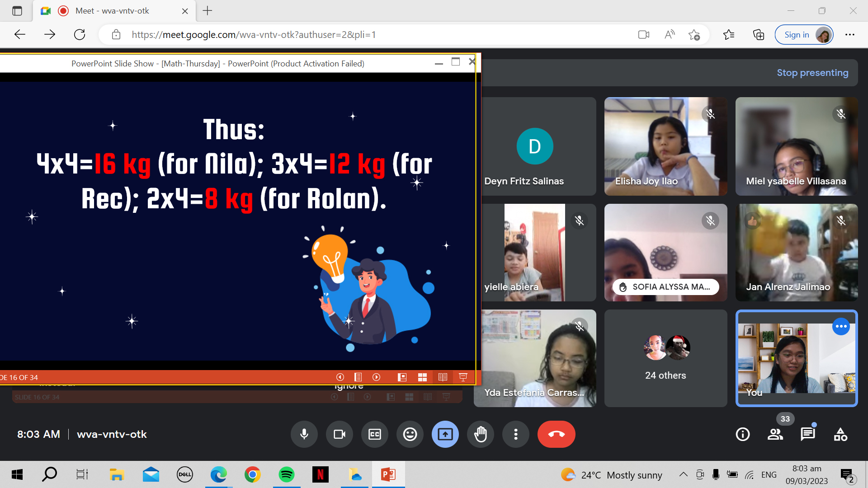Open the emoji reactions button
The height and width of the screenshot is (488, 868).
tap(410, 434)
